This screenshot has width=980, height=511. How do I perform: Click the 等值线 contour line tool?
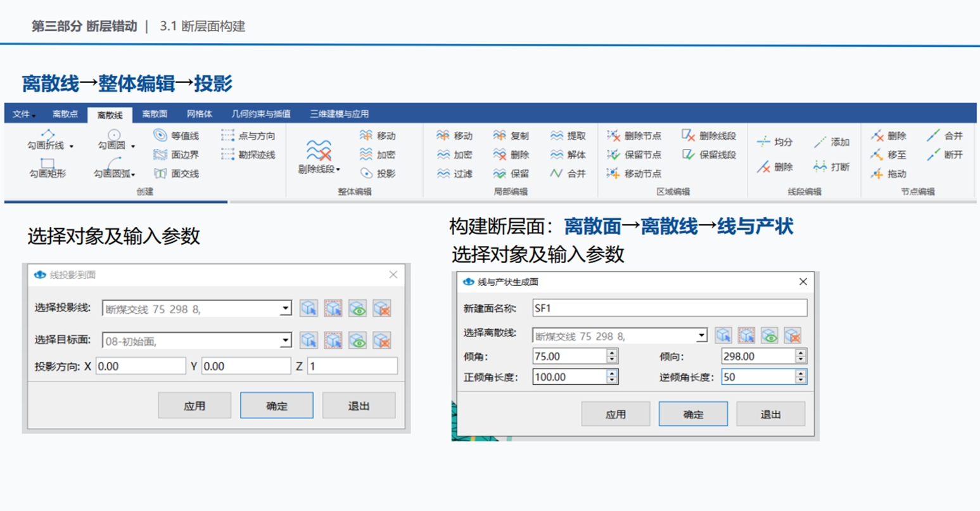pyautogui.click(x=176, y=136)
